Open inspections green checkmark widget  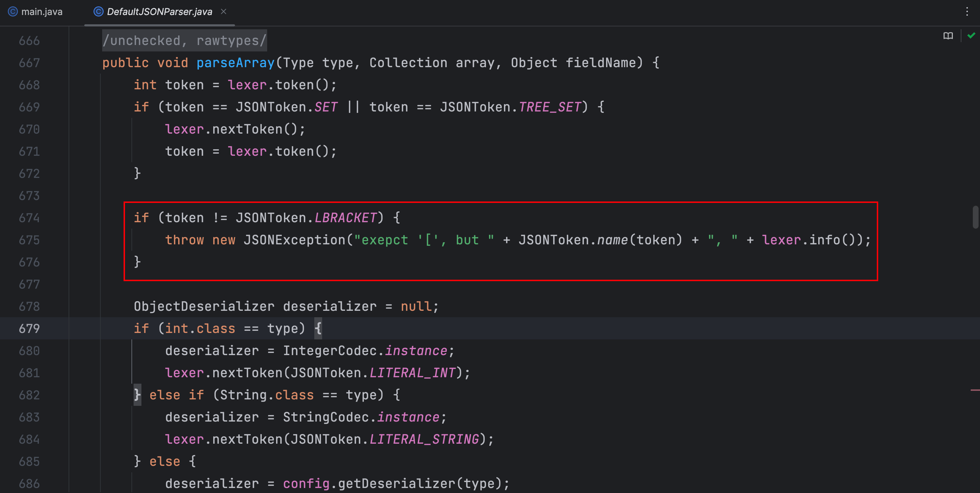(x=971, y=36)
